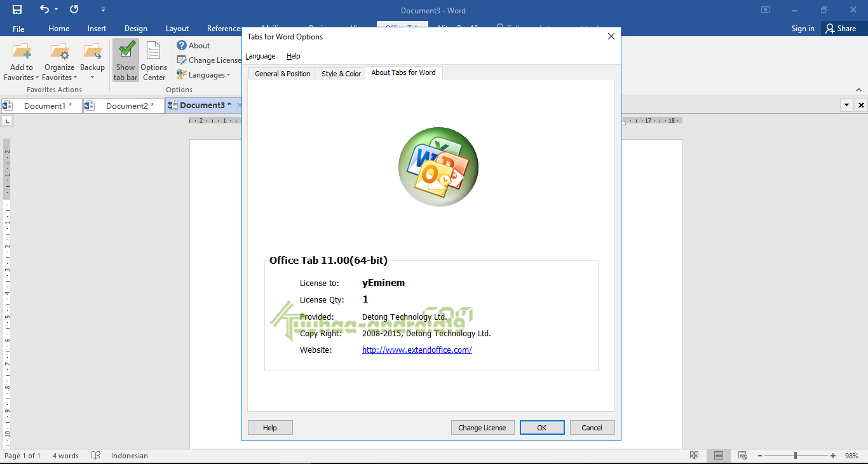Close the Tabs for Word Options dialog
868x464 pixels.
pyautogui.click(x=611, y=37)
